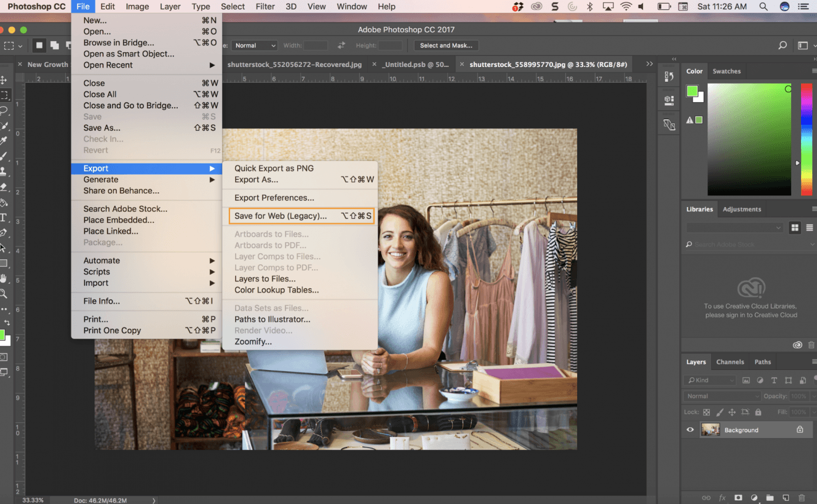This screenshot has height=504, width=817.
Task: Click the Background layer thumbnail
Action: pos(711,430)
